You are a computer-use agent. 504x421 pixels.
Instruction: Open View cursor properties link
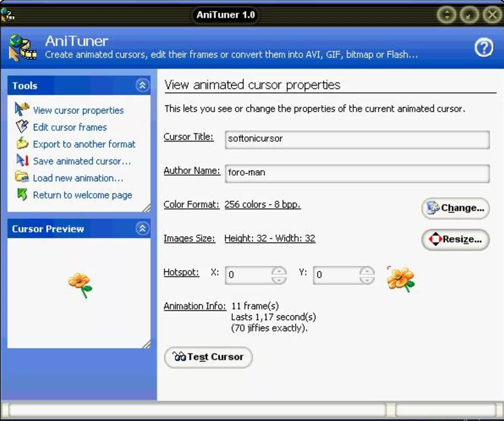click(78, 110)
